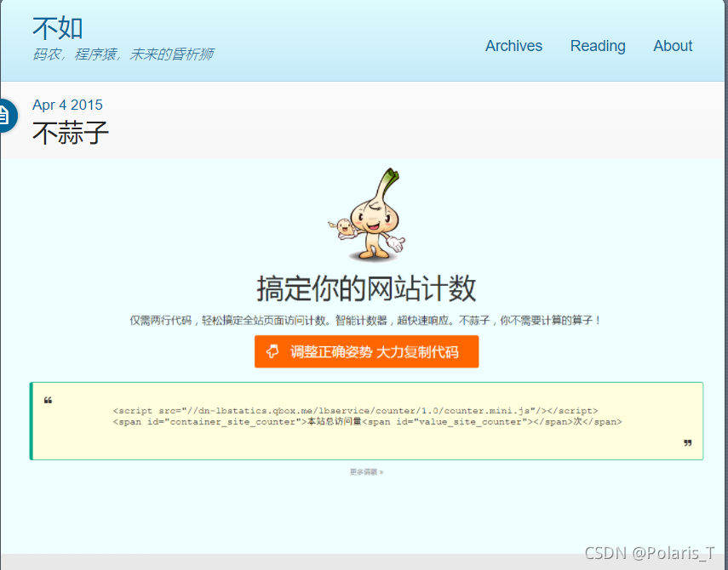Go to the About page

click(673, 46)
